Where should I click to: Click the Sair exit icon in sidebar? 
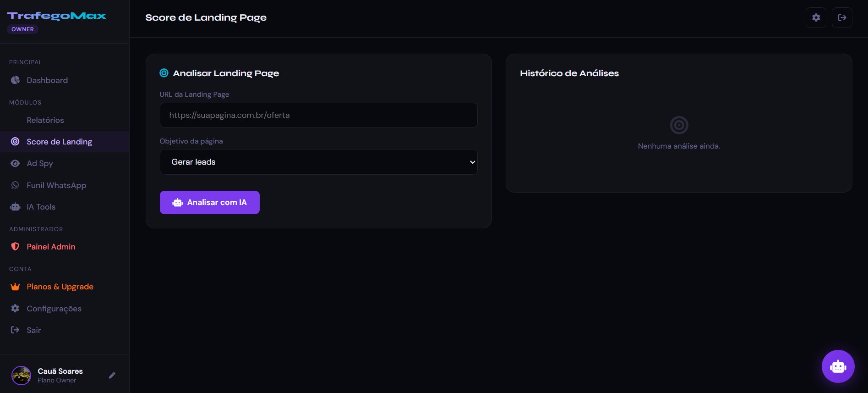click(15, 330)
